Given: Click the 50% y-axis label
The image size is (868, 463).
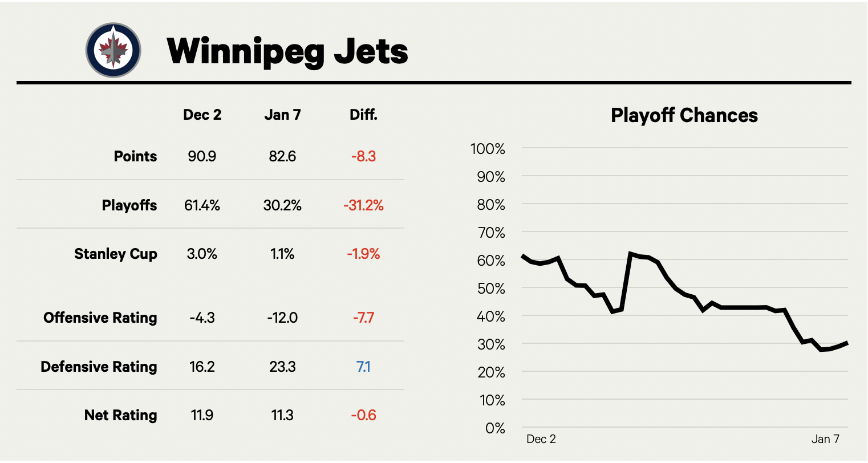Looking at the screenshot, I should (490, 289).
